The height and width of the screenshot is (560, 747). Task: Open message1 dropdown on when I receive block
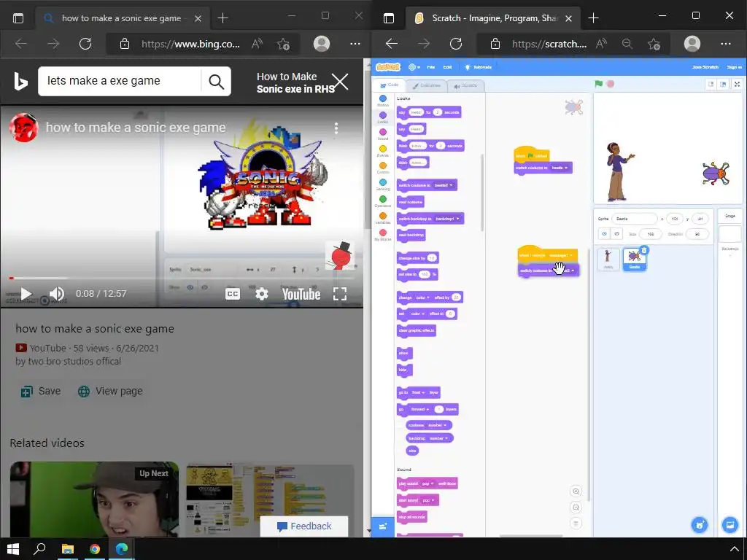pos(561,255)
